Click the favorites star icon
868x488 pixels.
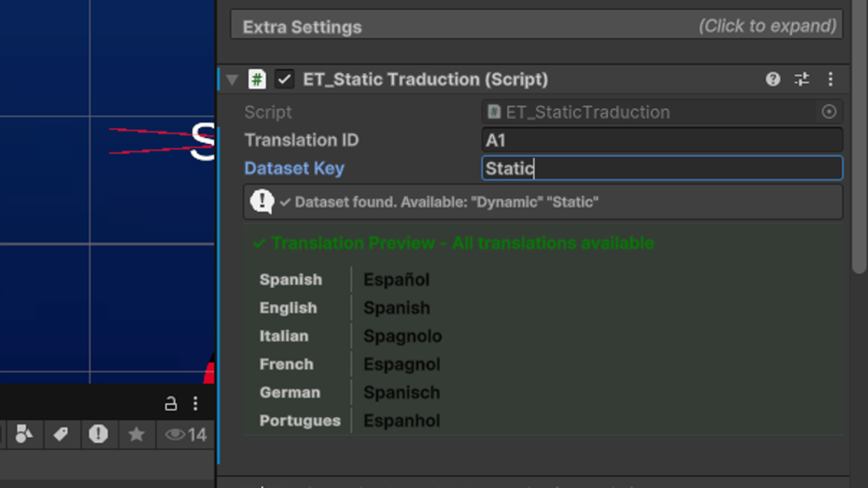(x=136, y=434)
